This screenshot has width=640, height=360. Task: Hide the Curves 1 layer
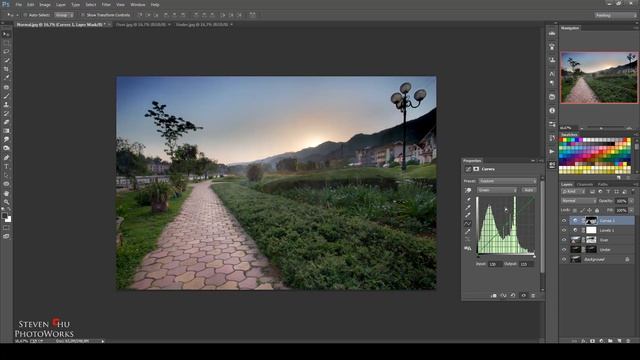coord(564,220)
